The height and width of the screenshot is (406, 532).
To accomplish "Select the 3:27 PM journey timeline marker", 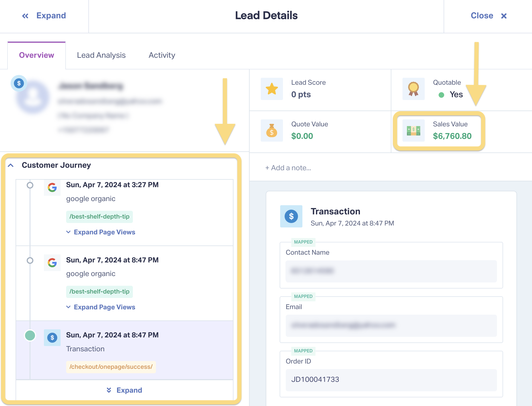I will point(30,185).
